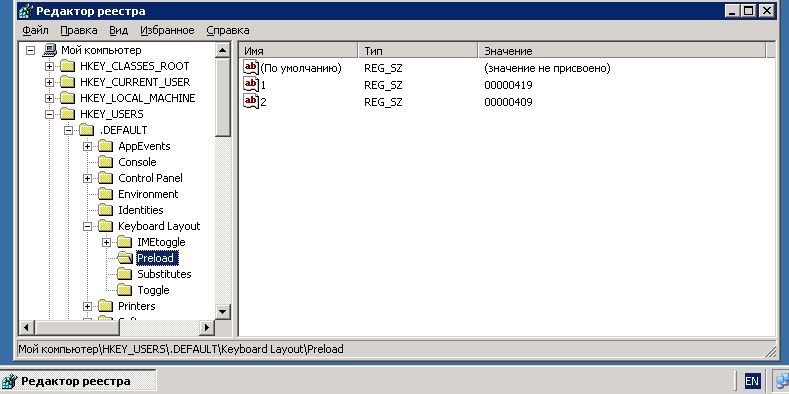Screen dimensions: 789x394
Task: Click the Identities folder icon
Action: tap(106, 210)
